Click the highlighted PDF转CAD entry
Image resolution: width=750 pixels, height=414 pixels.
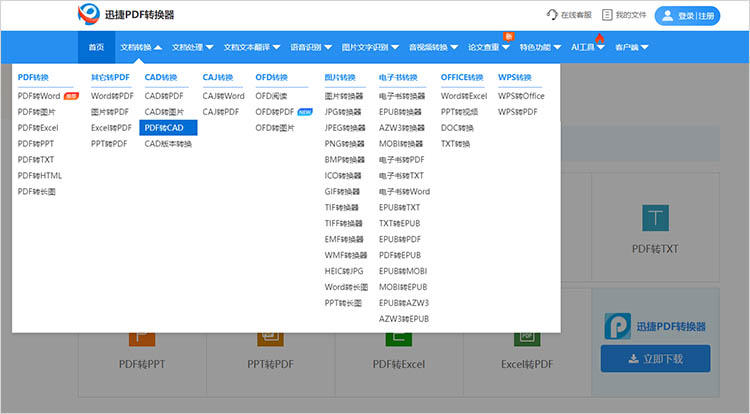168,128
